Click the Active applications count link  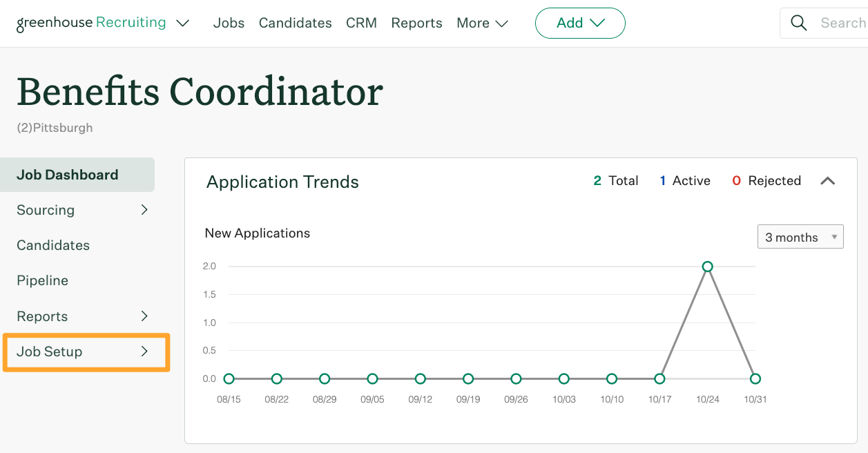pos(684,180)
